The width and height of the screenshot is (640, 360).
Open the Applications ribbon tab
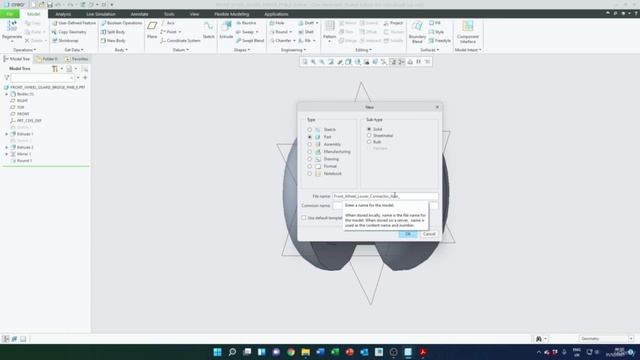[x=276, y=14]
